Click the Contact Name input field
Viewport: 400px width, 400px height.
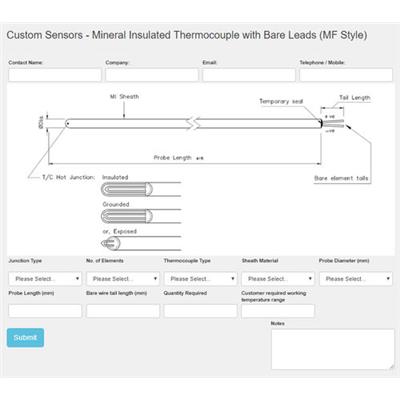(55, 75)
